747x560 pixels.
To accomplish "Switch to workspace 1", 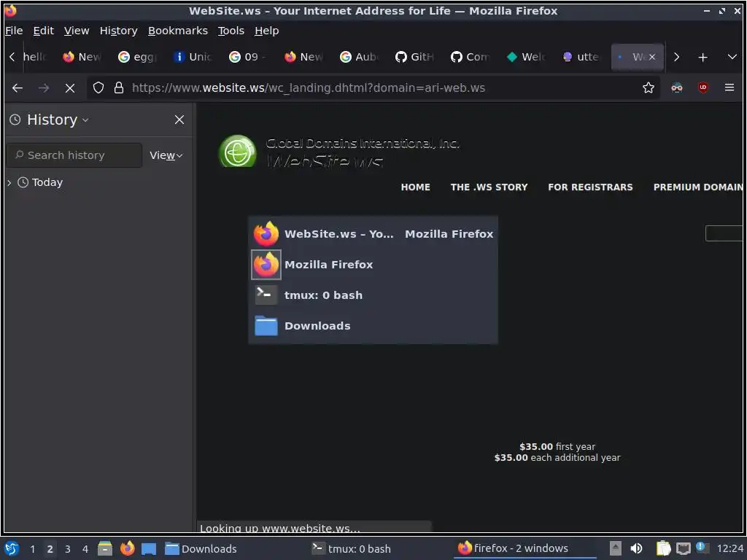I will coord(32,549).
